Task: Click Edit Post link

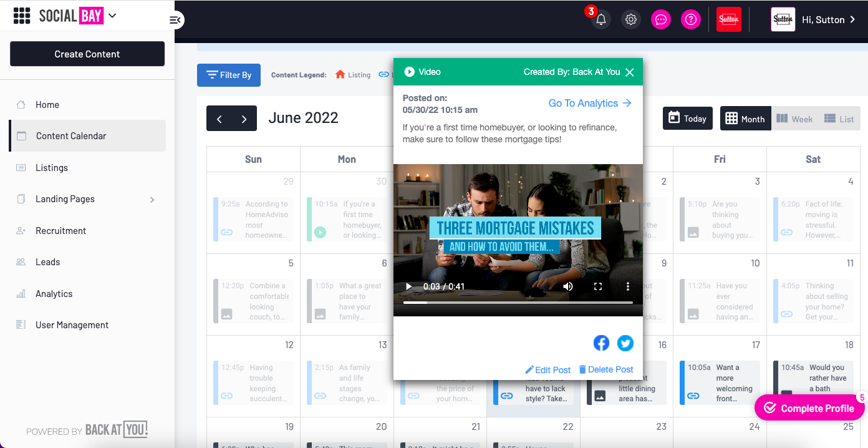Action: click(548, 369)
